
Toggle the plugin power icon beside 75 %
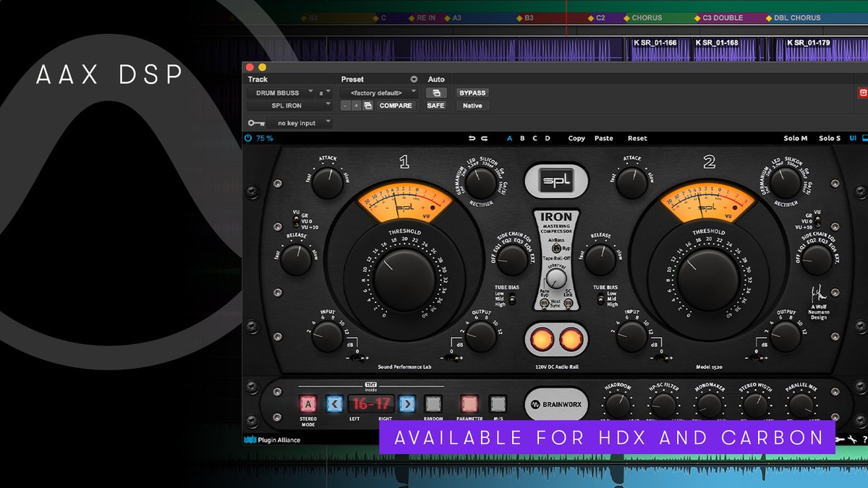(x=249, y=138)
